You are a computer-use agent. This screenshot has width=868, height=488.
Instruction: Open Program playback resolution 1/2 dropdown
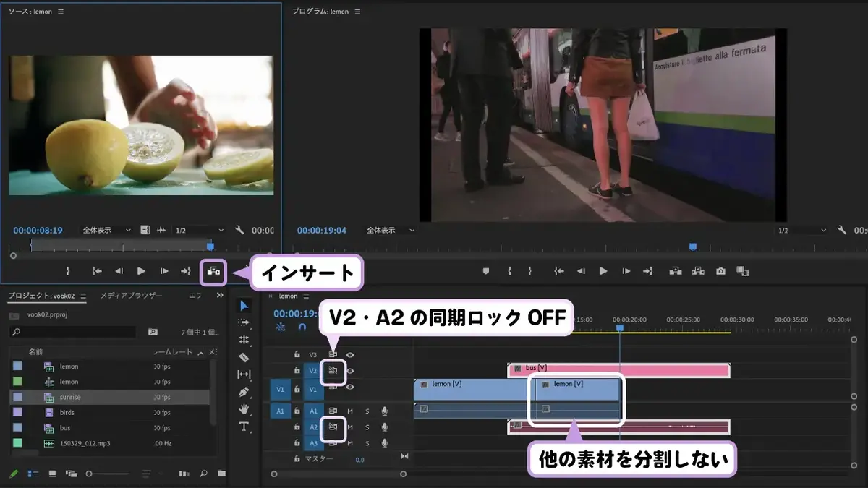(x=802, y=230)
